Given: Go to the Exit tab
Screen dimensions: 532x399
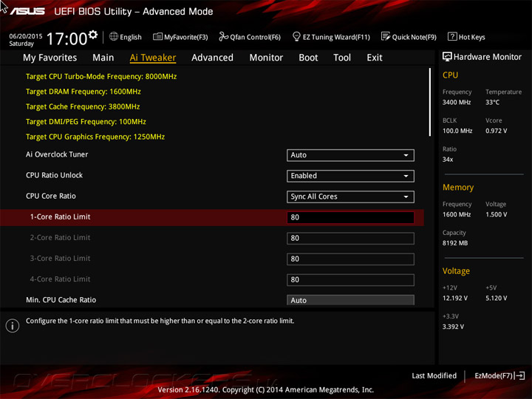Looking at the screenshot, I should click(x=374, y=58).
